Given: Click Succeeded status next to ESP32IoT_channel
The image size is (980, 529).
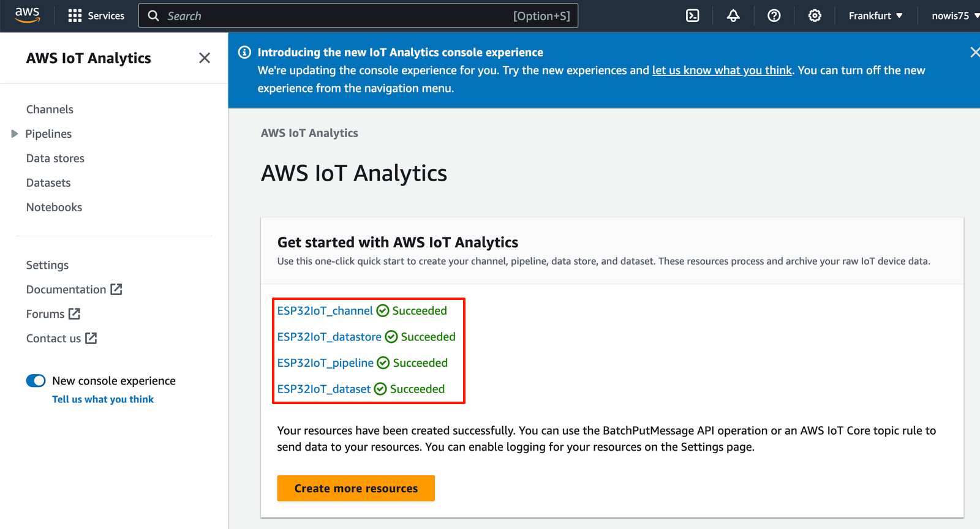Looking at the screenshot, I should click(x=420, y=310).
